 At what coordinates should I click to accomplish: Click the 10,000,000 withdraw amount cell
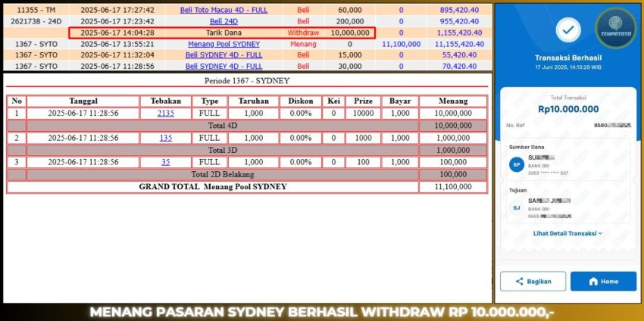tap(350, 33)
